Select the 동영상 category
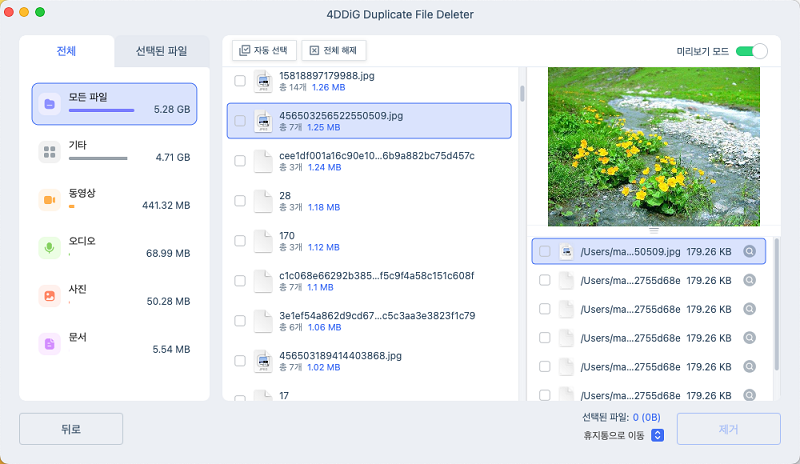This screenshot has width=800, height=464. (114, 200)
